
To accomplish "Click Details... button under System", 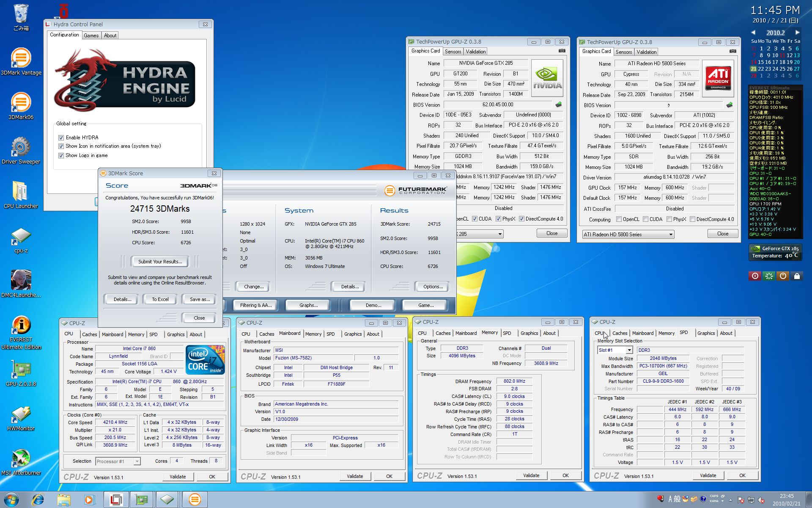I will coord(350,287).
